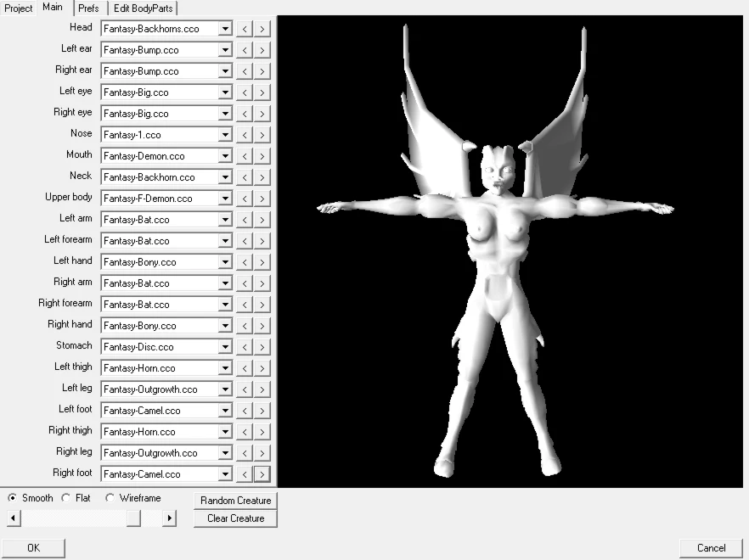Switch Left thigh to next part
Screen dimensions: 749x560
click(x=262, y=368)
